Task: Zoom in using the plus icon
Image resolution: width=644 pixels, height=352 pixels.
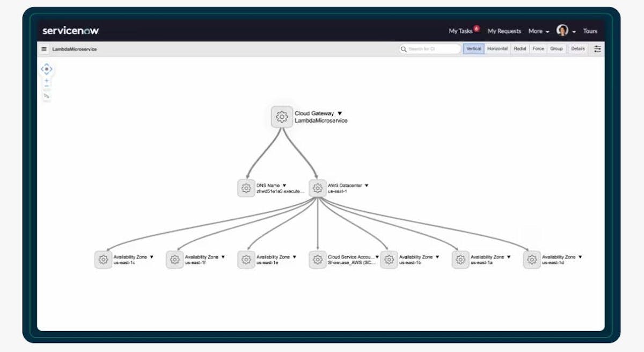Action: pos(46,80)
